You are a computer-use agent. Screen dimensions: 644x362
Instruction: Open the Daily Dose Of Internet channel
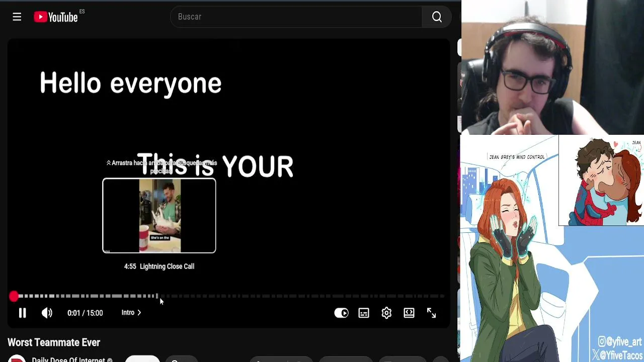(x=68, y=359)
